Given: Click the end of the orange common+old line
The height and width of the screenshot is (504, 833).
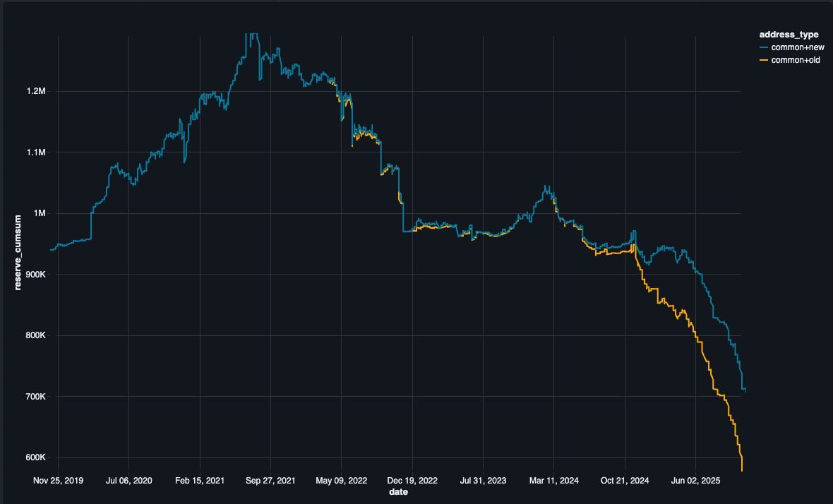Looking at the screenshot, I should [x=742, y=469].
